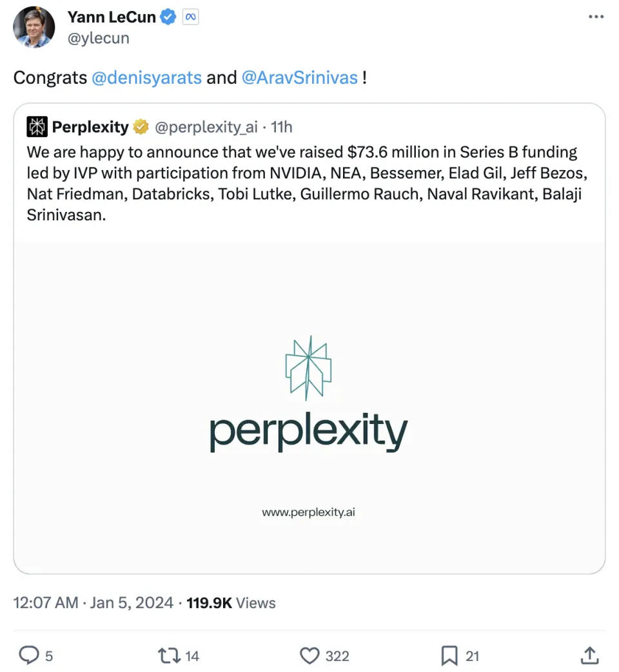Open the @AravSrinivas mention link
619x672 pixels.
pyautogui.click(x=299, y=78)
